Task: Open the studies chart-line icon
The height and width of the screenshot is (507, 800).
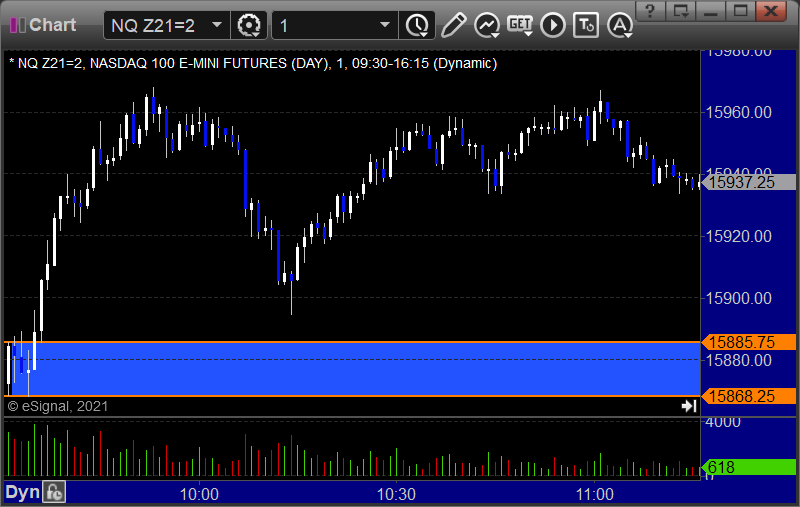Action: tap(487, 25)
